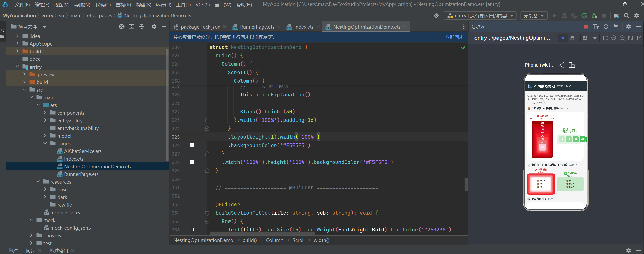644x254 pixels.
Task: Toggle the fold marker at line 334
Action: (x=207, y=213)
